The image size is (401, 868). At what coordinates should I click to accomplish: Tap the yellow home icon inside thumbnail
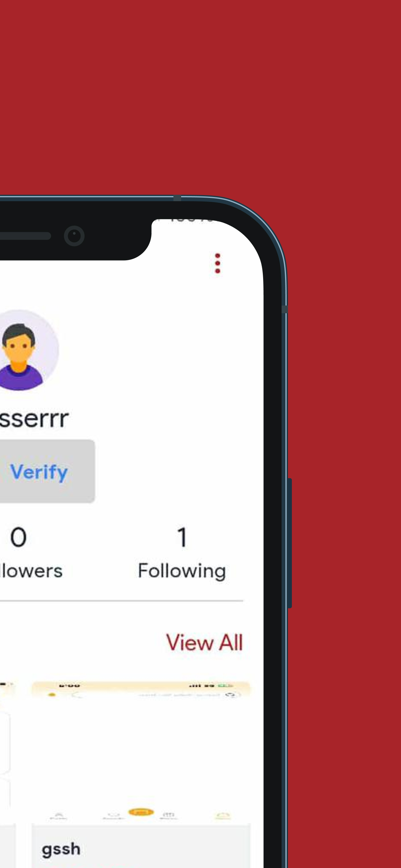pyautogui.click(x=223, y=816)
